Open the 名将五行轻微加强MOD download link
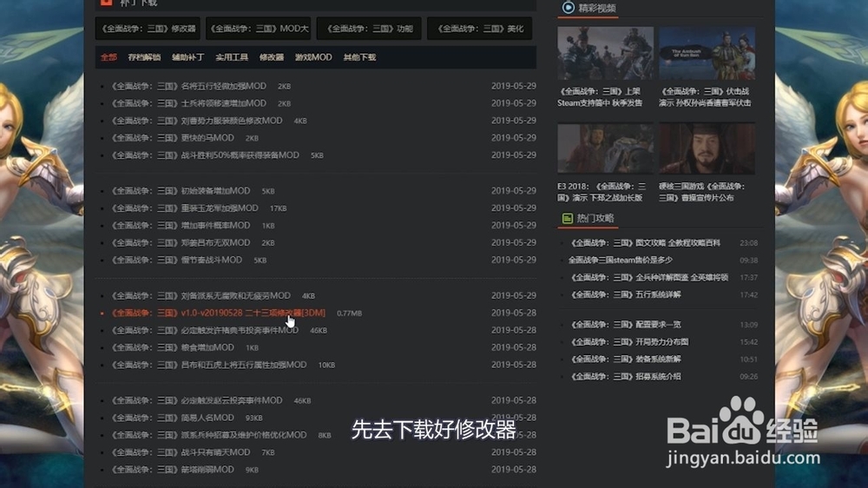 tap(188, 86)
